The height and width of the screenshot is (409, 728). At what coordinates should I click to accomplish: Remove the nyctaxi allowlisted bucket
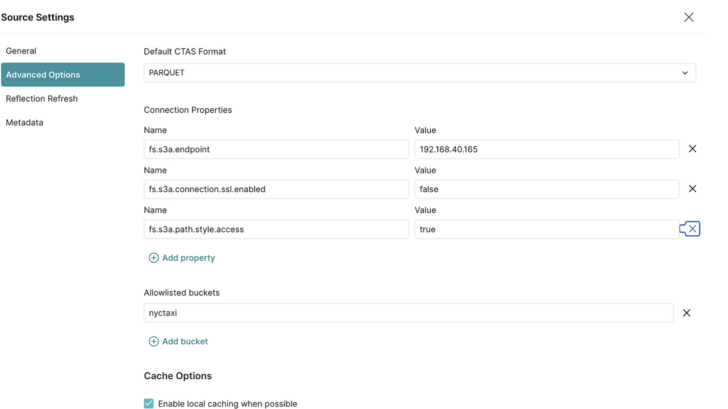pos(686,313)
